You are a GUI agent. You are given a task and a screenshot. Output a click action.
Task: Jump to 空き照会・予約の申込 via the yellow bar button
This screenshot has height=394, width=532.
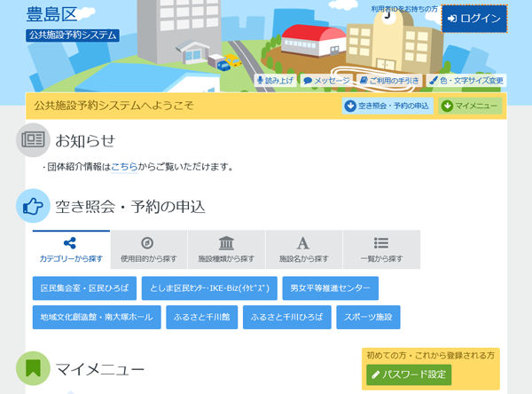pyautogui.click(x=387, y=106)
